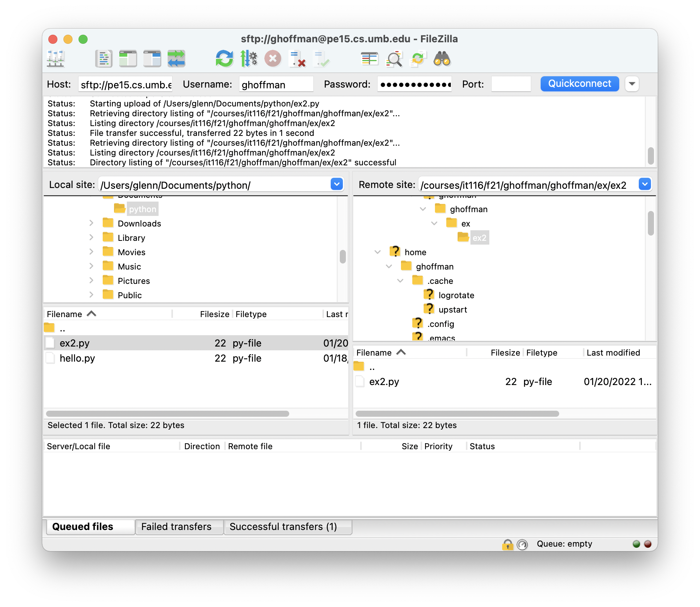The width and height of the screenshot is (700, 607).
Task: Click the Username field containing ghoffman
Action: [276, 84]
